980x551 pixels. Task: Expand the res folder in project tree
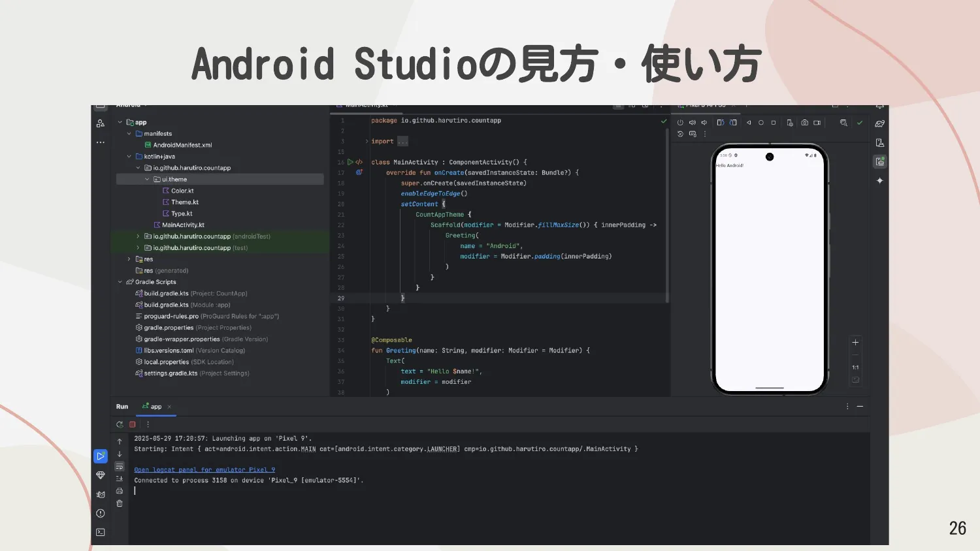click(129, 259)
